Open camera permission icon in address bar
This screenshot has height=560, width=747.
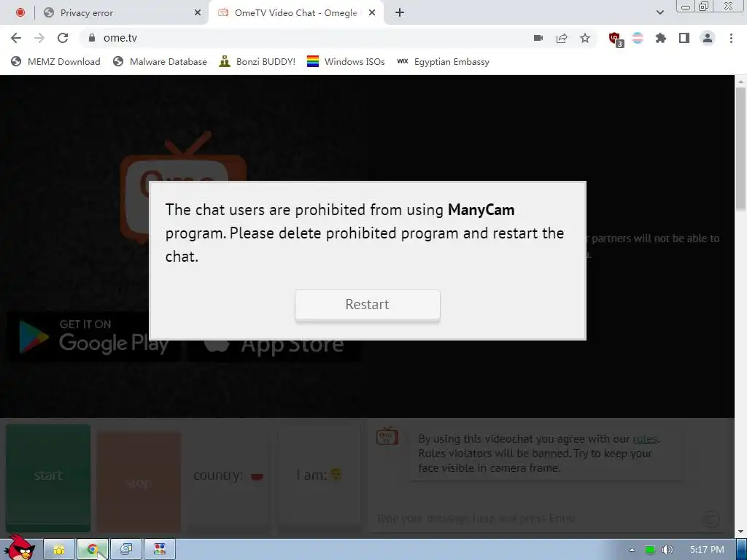pos(538,38)
